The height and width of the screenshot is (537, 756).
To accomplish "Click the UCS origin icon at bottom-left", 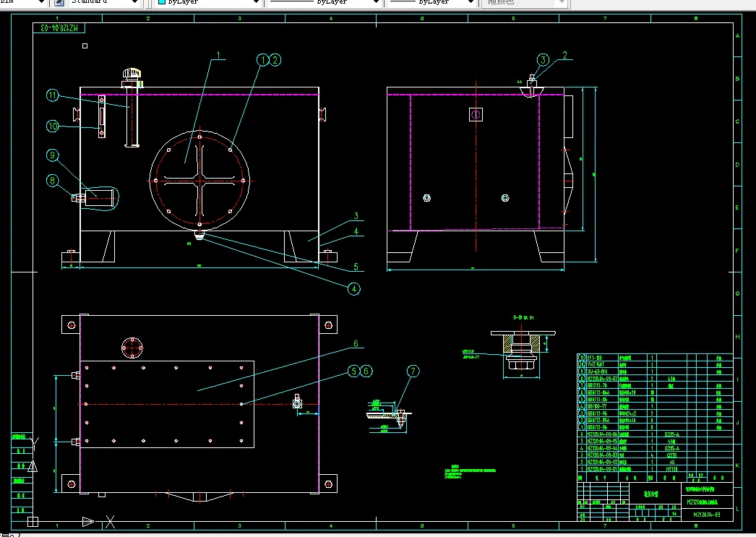I will pyautogui.click(x=33, y=522).
